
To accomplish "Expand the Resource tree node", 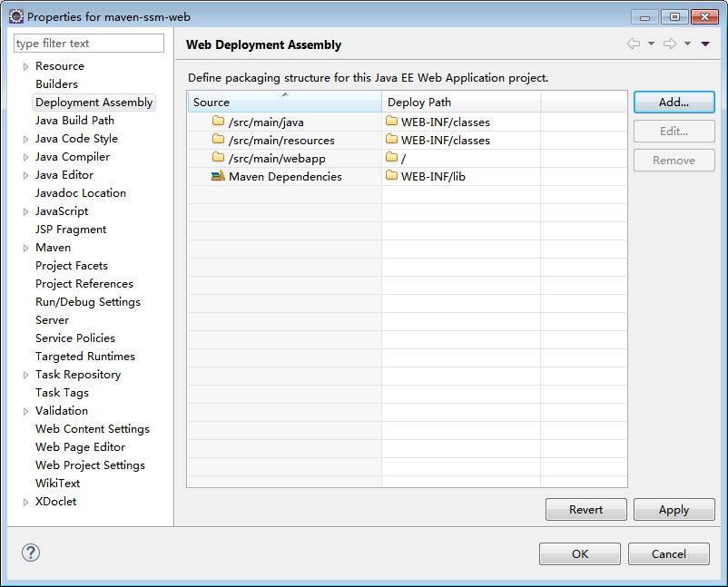I will [x=26, y=66].
